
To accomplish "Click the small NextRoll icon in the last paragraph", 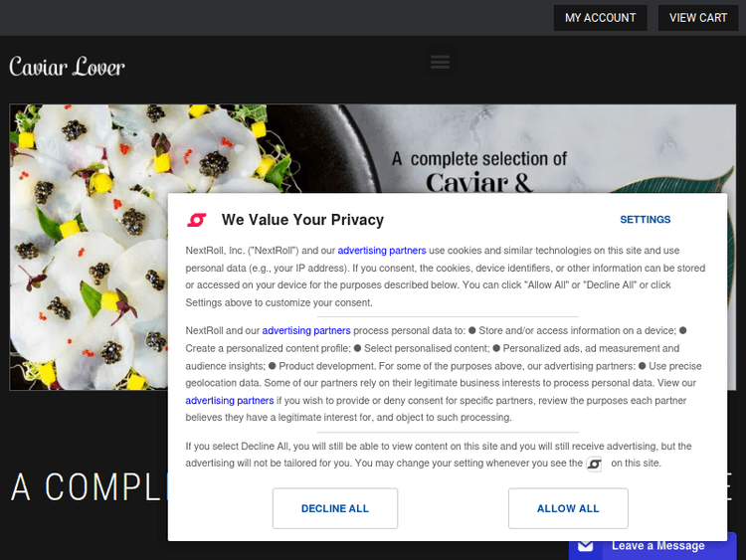I will [x=594, y=465].
